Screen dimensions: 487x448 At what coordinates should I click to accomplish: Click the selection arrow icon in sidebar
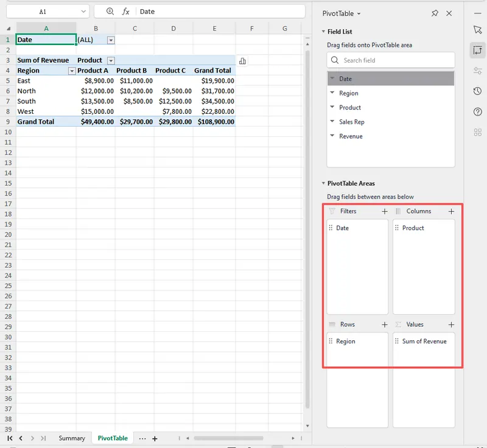click(477, 30)
